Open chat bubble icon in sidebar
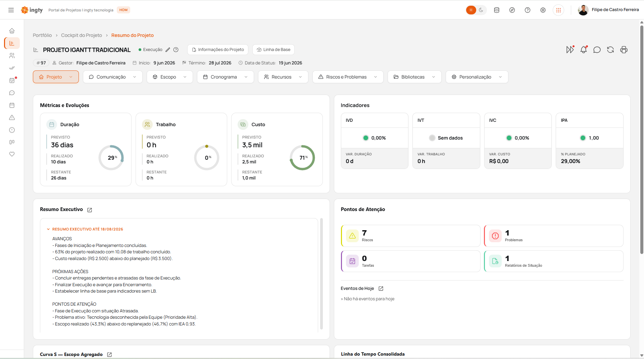This screenshot has width=644, height=359. [12, 93]
